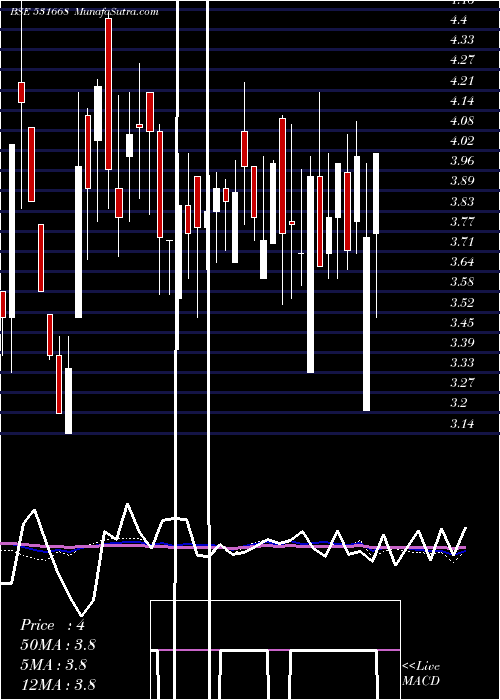Click the 3.89 price axis label
This screenshot has width=500, height=700.
pos(462,181)
